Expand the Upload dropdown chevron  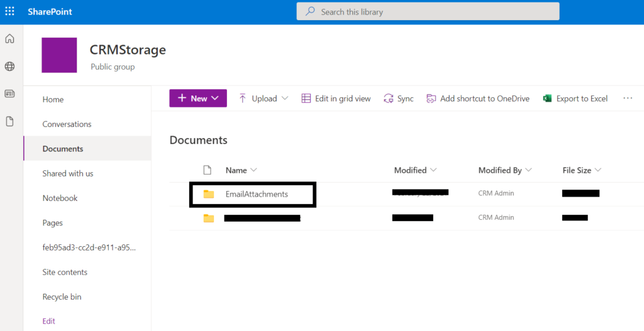(285, 99)
